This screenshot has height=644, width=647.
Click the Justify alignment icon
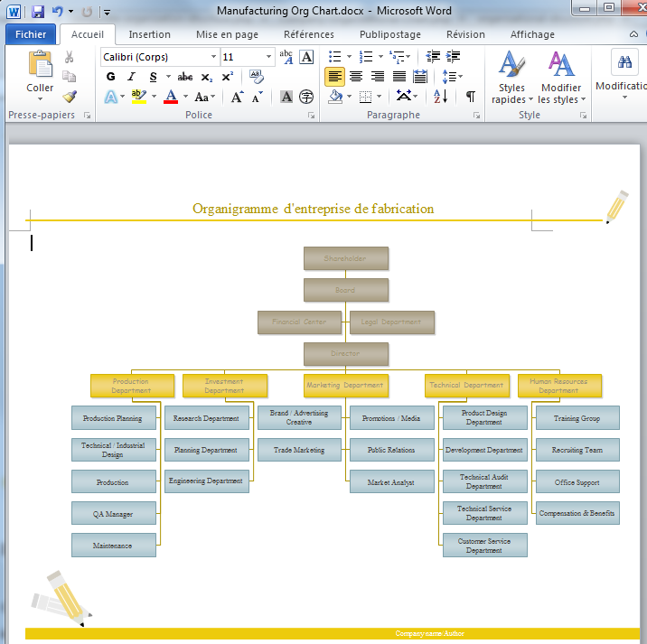[x=399, y=77]
